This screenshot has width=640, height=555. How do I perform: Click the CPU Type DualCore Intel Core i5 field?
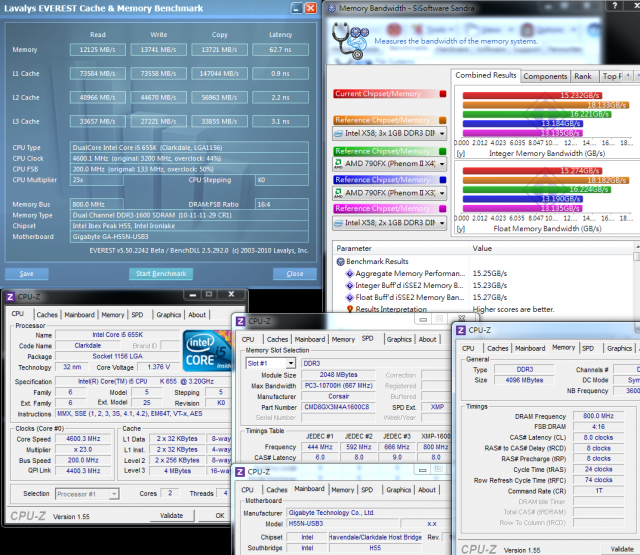[x=189, y=148]
